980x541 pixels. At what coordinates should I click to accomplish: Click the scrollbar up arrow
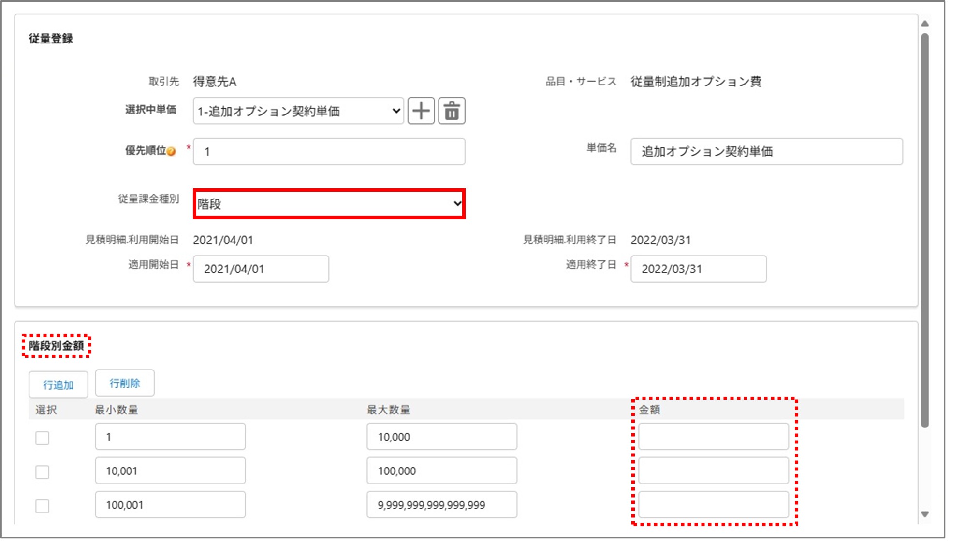click(x=925, y=23)
